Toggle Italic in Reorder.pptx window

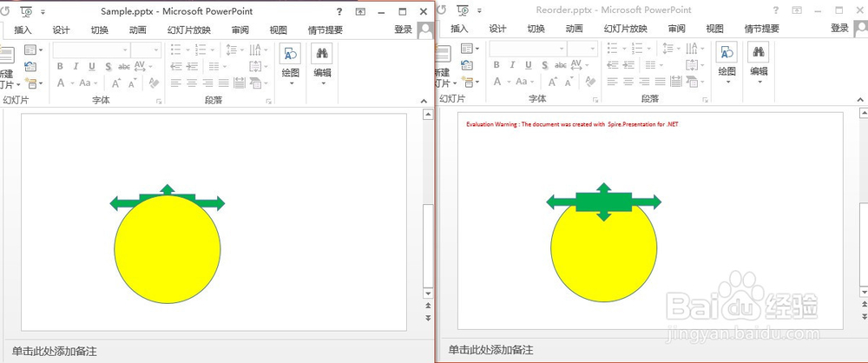click(x=513, y=65)
